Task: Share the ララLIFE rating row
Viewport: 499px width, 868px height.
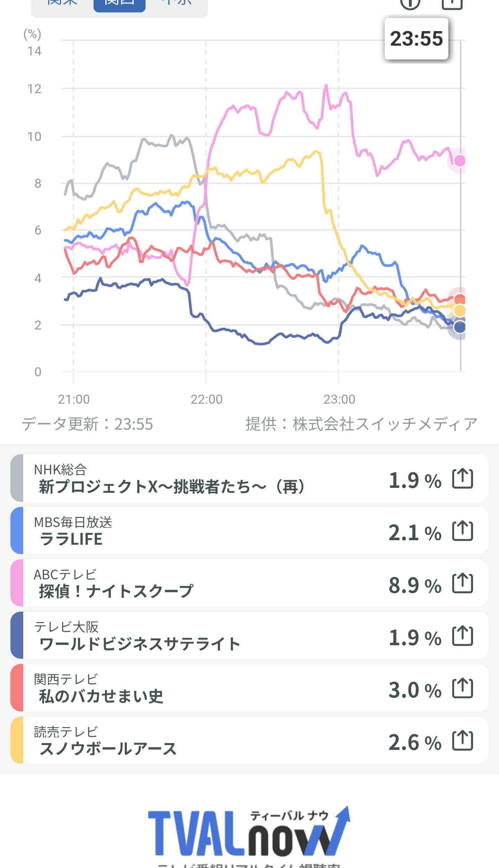Action: pos(462,531)
